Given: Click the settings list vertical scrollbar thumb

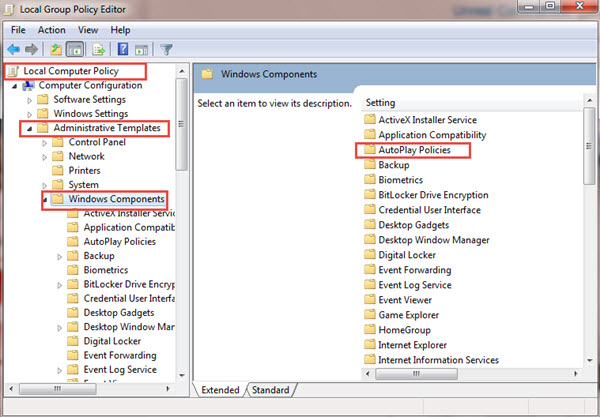Looking at the screenshot, I should pyautogui.click(x=589, y=146).
